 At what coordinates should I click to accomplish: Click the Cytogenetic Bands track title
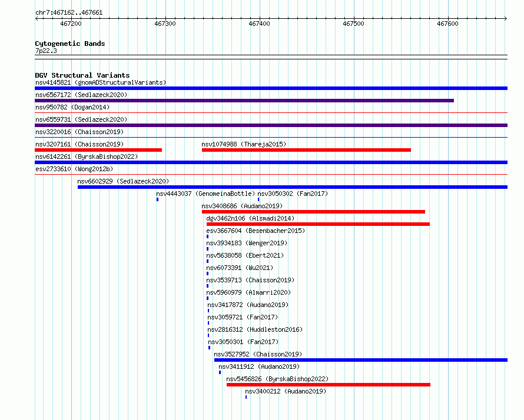click(x=70, y=44)
